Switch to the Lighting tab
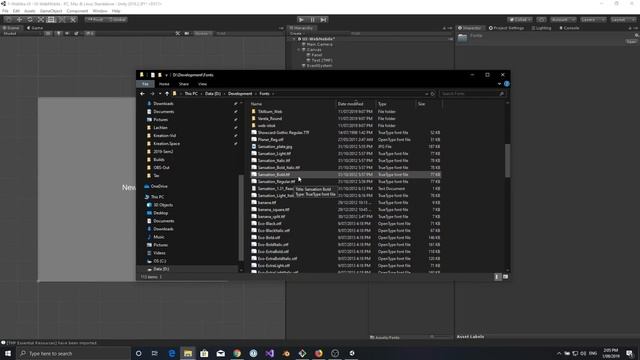Screen dimensions: 640x360 click(541, 28)
